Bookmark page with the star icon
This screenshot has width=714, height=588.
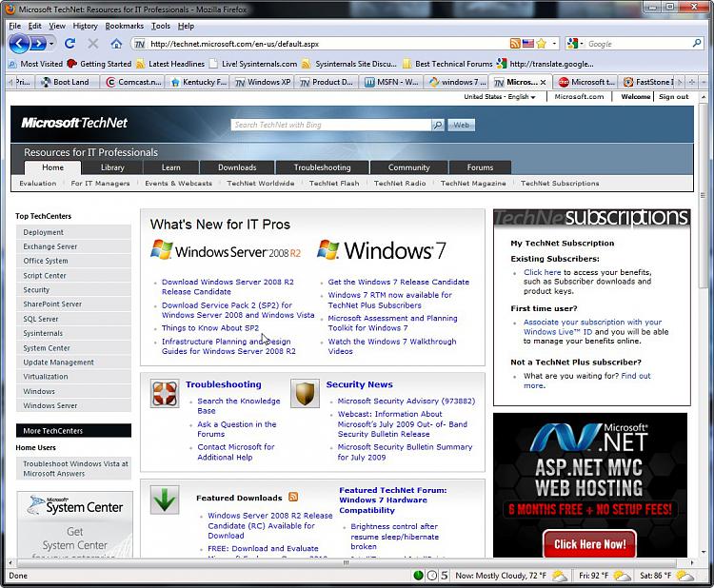(541, 44)
